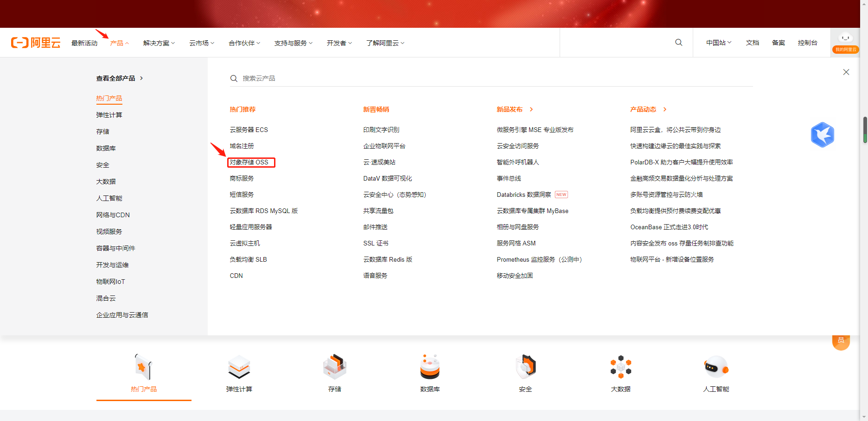Open the search magnifier icon in navbar
This screenshot has height=421, width=868.
coord(678,43)
